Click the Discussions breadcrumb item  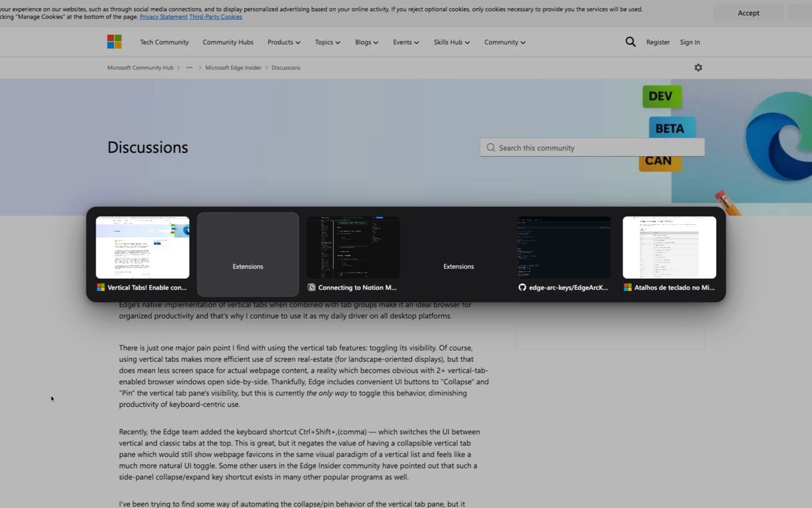pos(286,67)
